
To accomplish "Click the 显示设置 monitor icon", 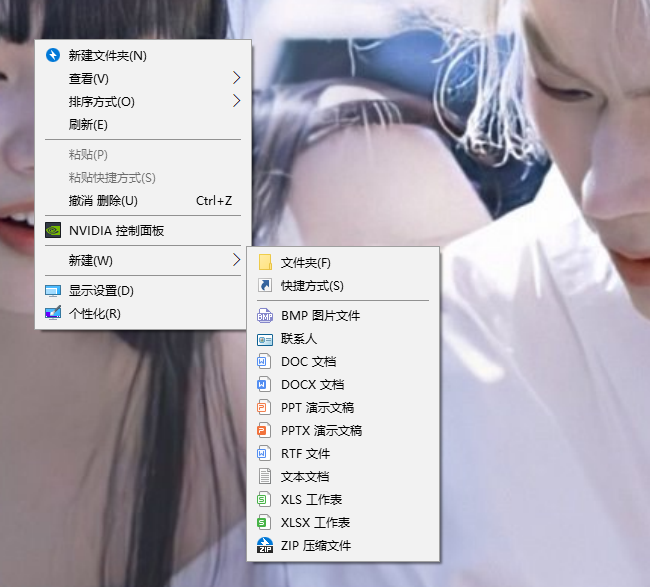I will point(53,291).
